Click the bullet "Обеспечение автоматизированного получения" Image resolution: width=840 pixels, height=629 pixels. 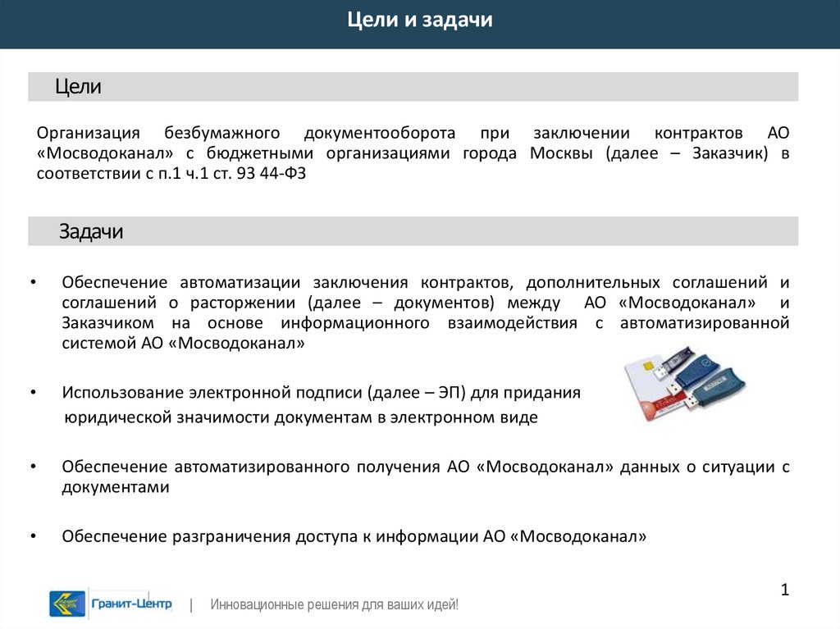click(x=426, y=476)
